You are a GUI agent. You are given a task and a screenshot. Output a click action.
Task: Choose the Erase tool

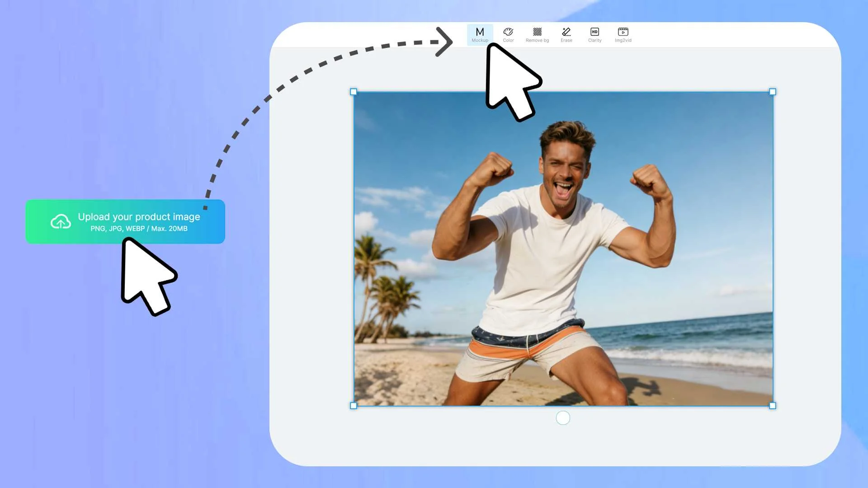click(566, 35)
